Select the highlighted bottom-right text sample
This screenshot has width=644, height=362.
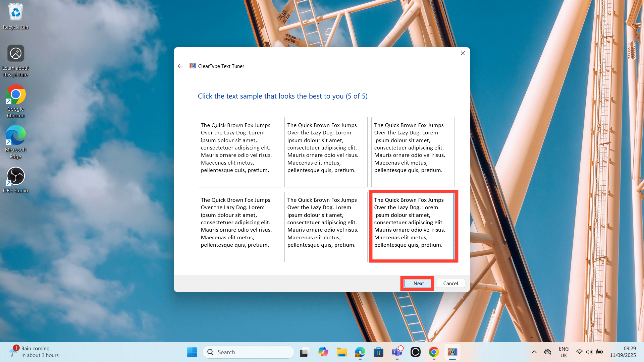pyautogui.click(x=413, y=226)
